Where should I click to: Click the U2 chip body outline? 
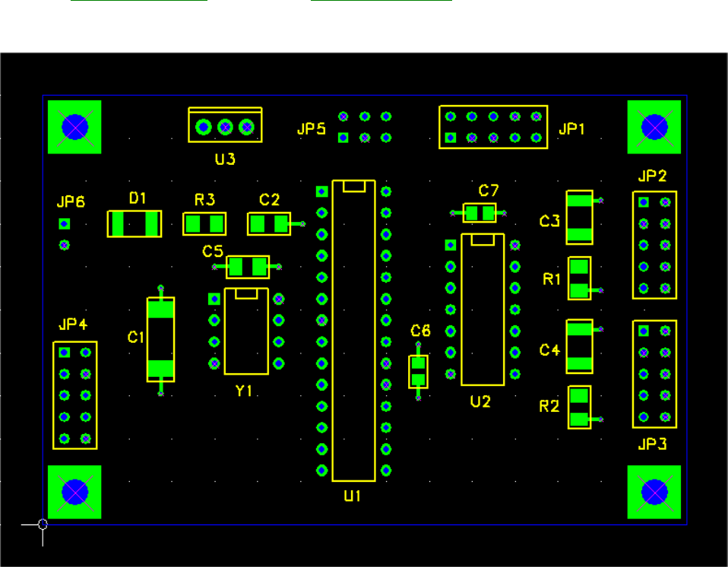click(483, 309)
